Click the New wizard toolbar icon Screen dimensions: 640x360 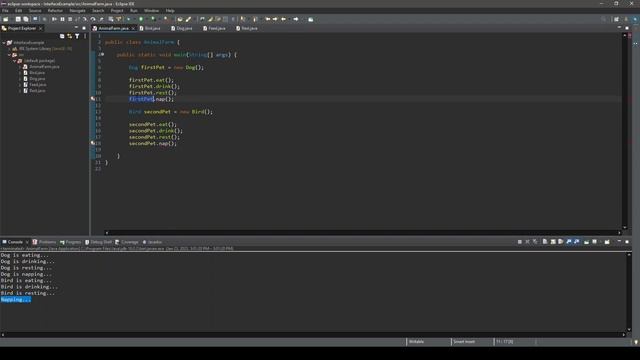pyautogui.click(x=6, y=19)
